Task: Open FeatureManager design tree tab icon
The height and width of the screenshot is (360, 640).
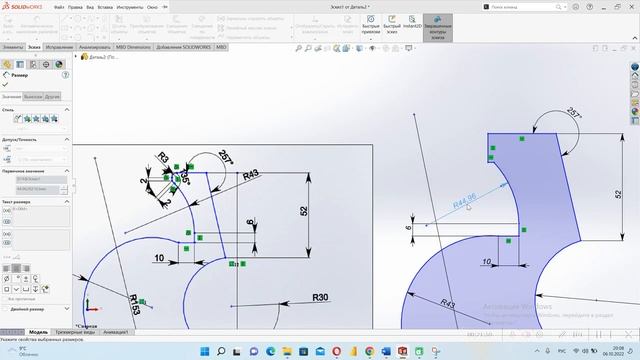Action: pos(7,64)
